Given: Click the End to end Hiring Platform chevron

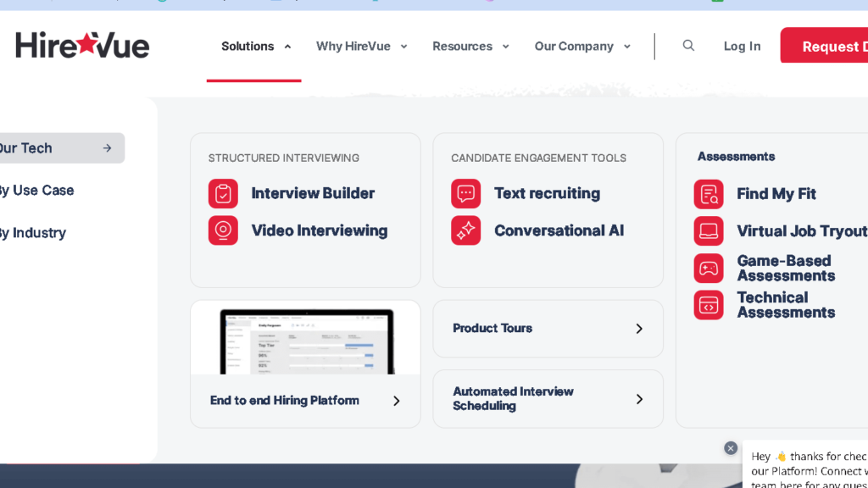Looking at the screenshot, I should pyautogui.click(x=397, y=401).
